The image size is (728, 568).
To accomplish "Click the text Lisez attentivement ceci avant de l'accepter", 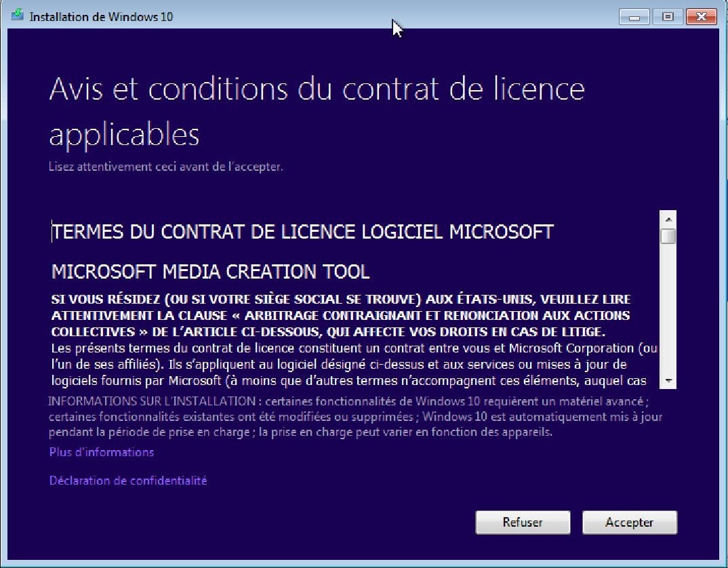I will coord(166,167).
